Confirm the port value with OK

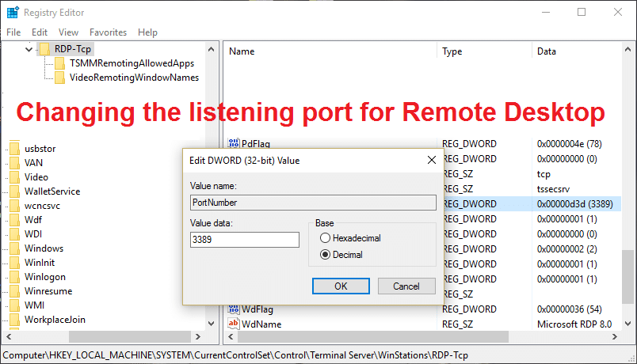coord(341,286)
